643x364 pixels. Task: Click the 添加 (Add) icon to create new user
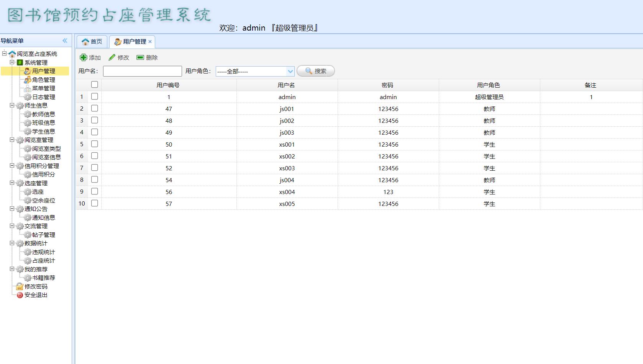point(84,57)
